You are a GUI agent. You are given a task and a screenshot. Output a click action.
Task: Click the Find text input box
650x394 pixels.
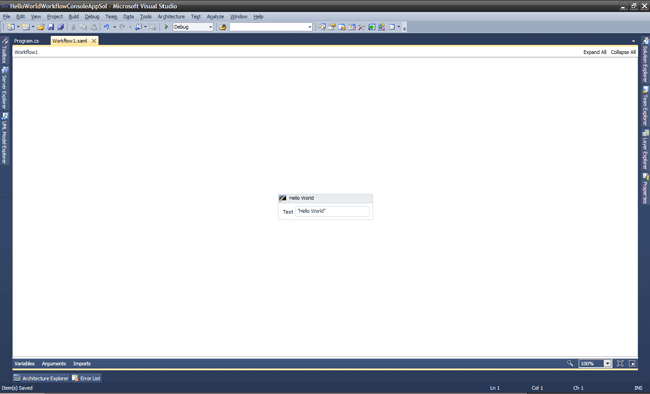click(x=268, y=27)
